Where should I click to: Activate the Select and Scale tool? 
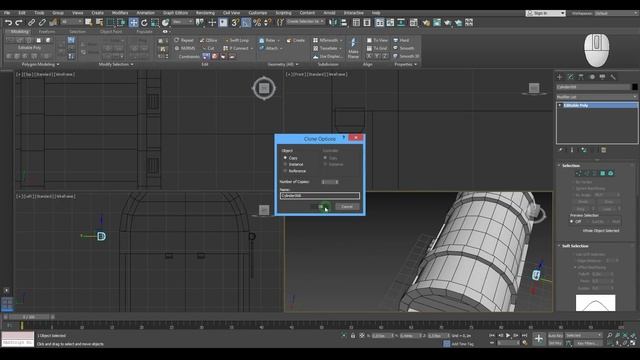155,22
